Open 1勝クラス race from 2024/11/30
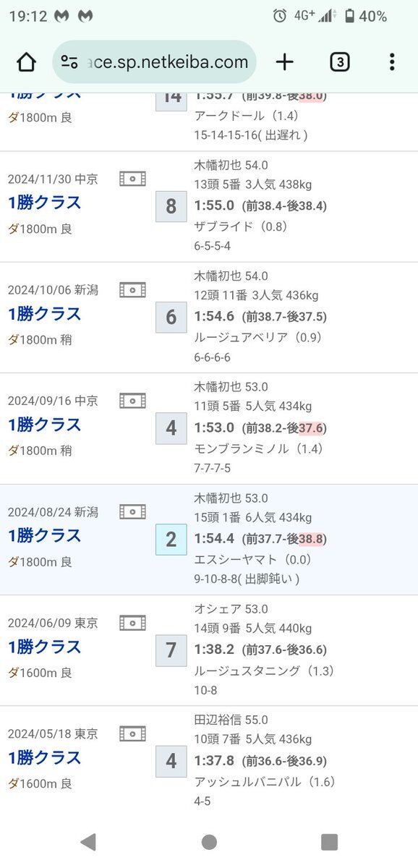 click(45, 203)
